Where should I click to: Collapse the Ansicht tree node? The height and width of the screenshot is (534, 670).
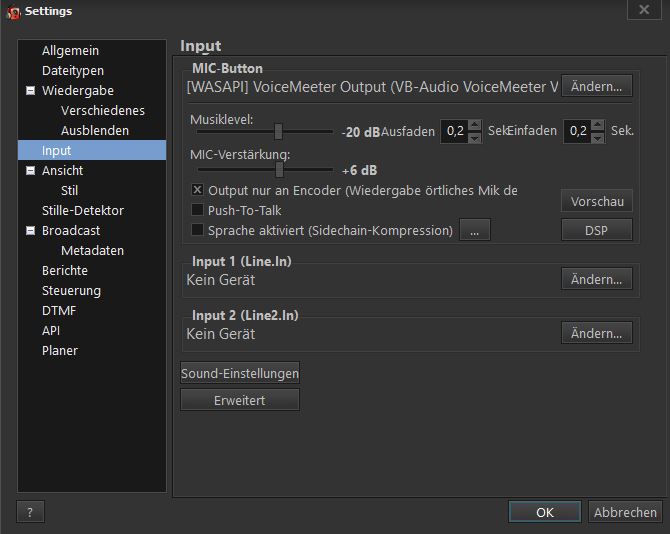(30, 171)
